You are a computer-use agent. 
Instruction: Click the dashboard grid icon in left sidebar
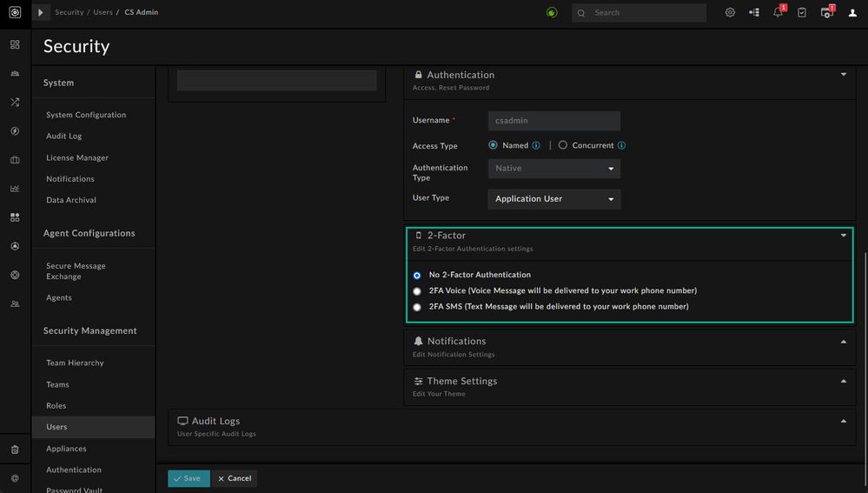pyautogui.click(x=15, y=44)
